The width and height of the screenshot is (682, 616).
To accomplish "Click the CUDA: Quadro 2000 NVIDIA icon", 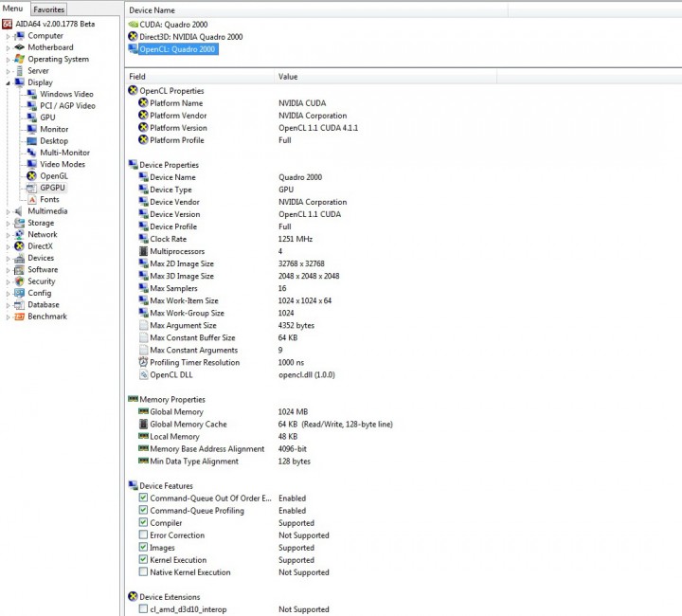I will coord(134,25).
